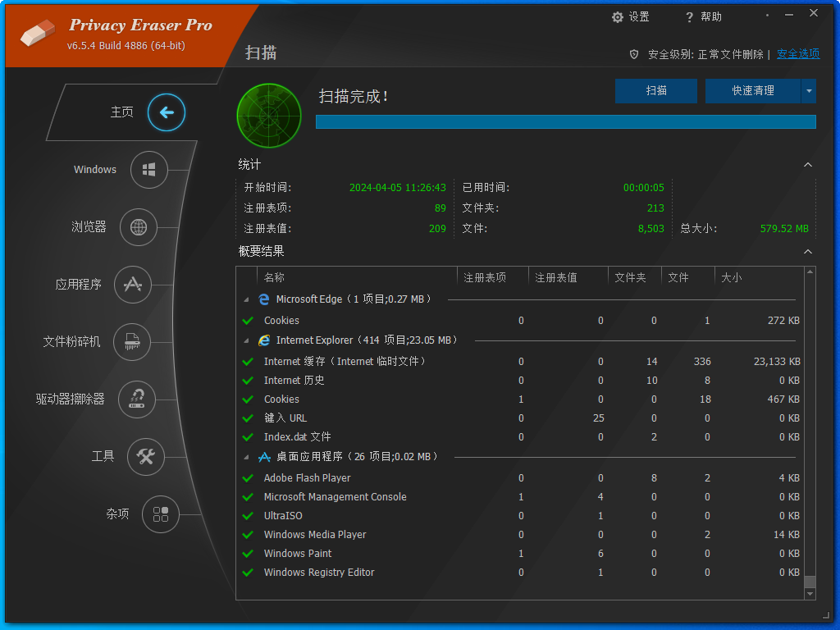Click the 扫描 scan button

point(655,90)
